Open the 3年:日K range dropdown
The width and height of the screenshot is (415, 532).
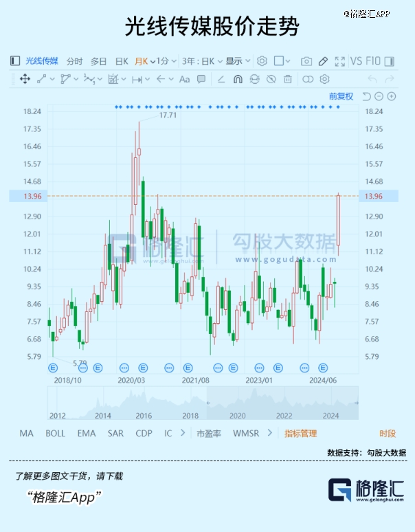click(x=199, y=61)
